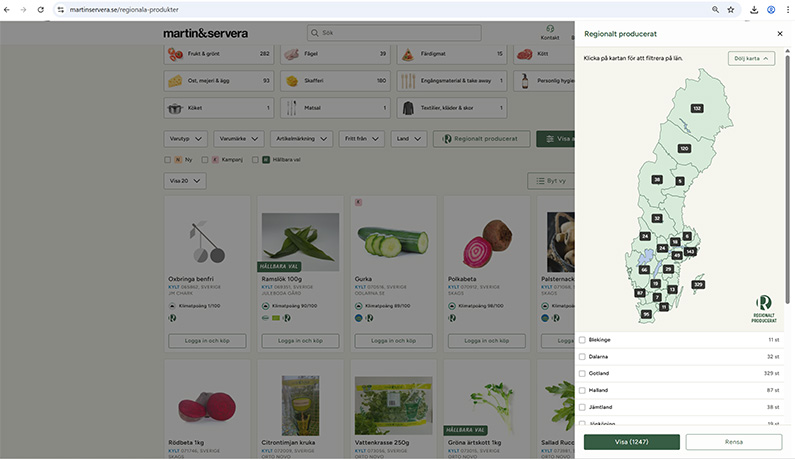Screen dimensions: 795x459
Task: Open the Fritt från dropdown
Action: 362,138
